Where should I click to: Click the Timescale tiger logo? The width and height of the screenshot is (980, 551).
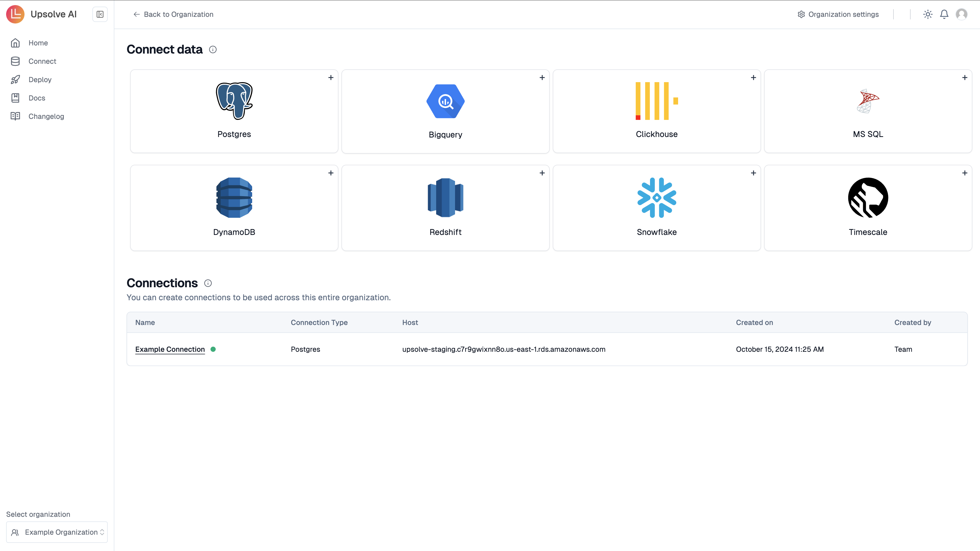click(x=868, y=197)
